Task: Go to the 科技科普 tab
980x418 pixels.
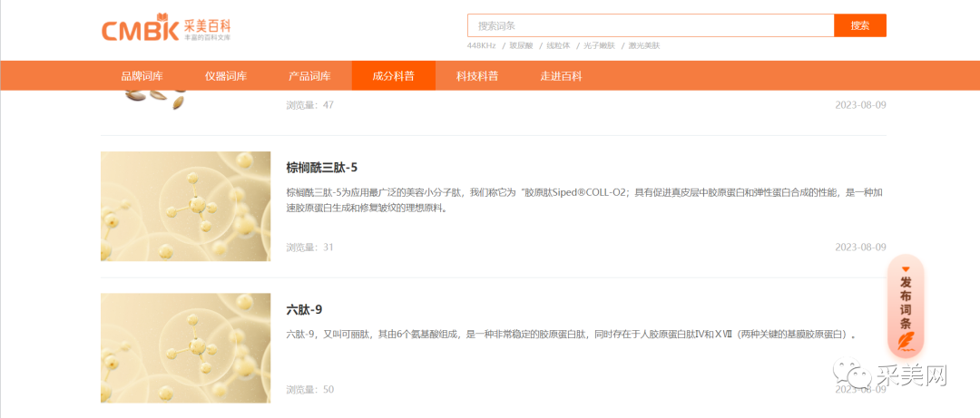Action: pos(476,76)
